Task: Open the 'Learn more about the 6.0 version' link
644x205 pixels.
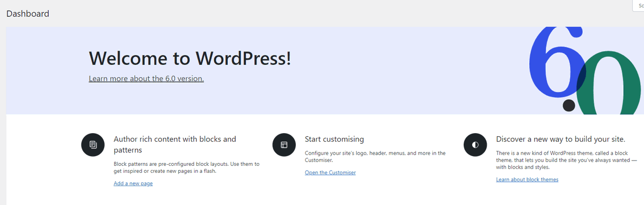Action: pos(146,78)
